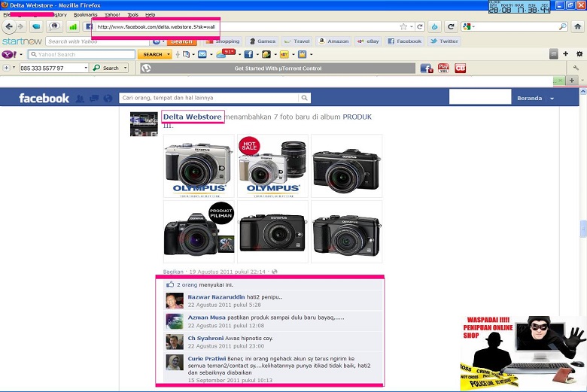
Task: Open dropdown beside the uTorrent Search button
Action: (x=125, y=68)
